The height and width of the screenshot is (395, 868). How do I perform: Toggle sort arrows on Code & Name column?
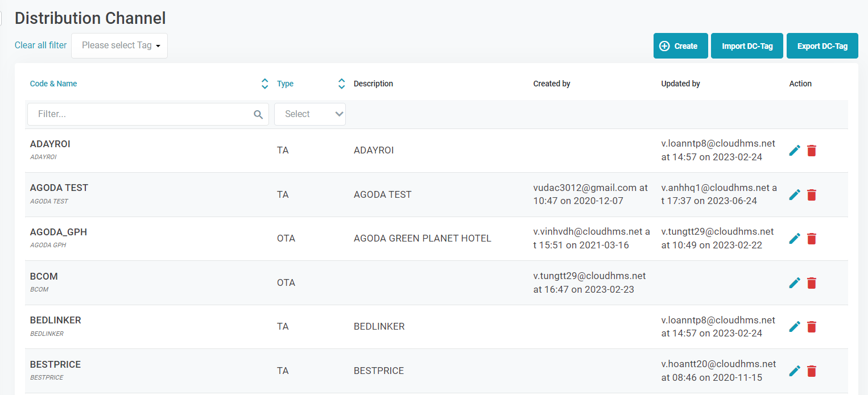point(264,84)
